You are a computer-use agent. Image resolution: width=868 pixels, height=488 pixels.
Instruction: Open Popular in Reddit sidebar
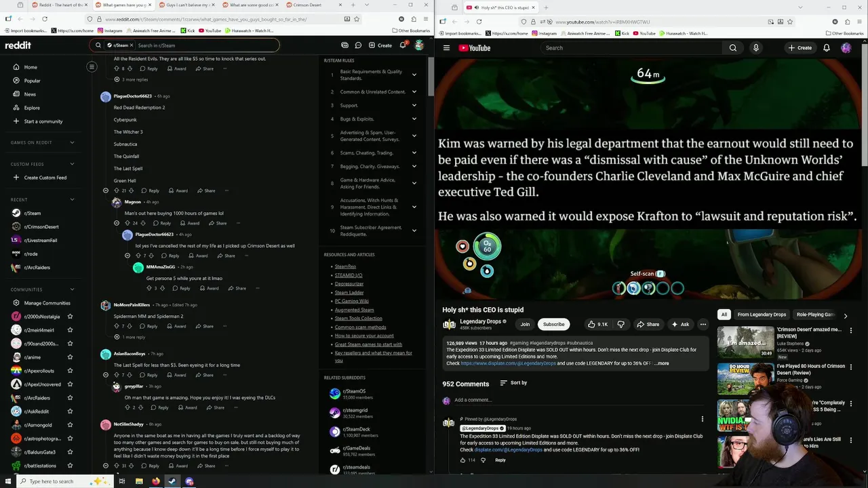pos(32,81)
